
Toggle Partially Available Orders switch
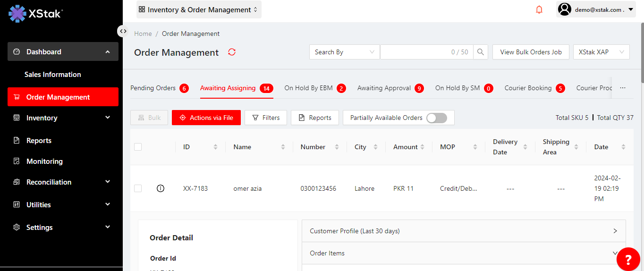coord(436,118)
